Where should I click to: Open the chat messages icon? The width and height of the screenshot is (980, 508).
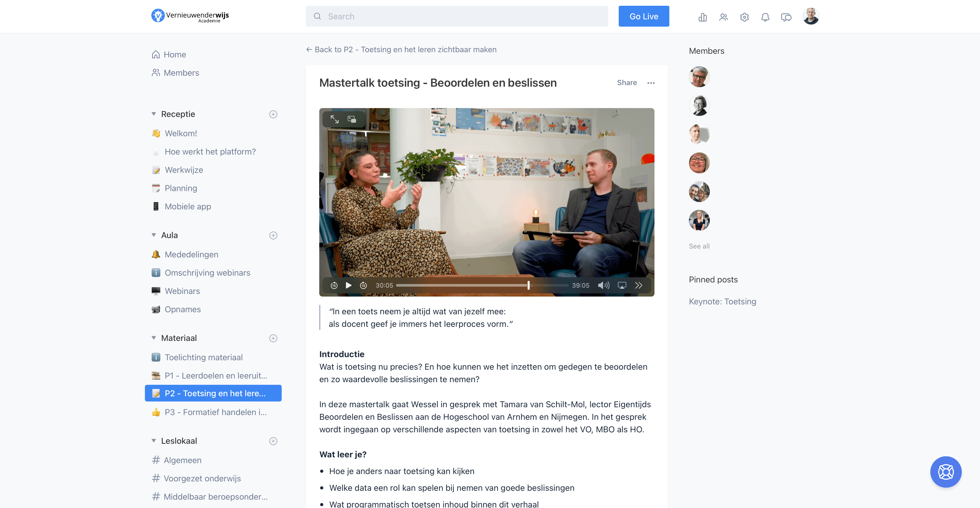[786, 17]
